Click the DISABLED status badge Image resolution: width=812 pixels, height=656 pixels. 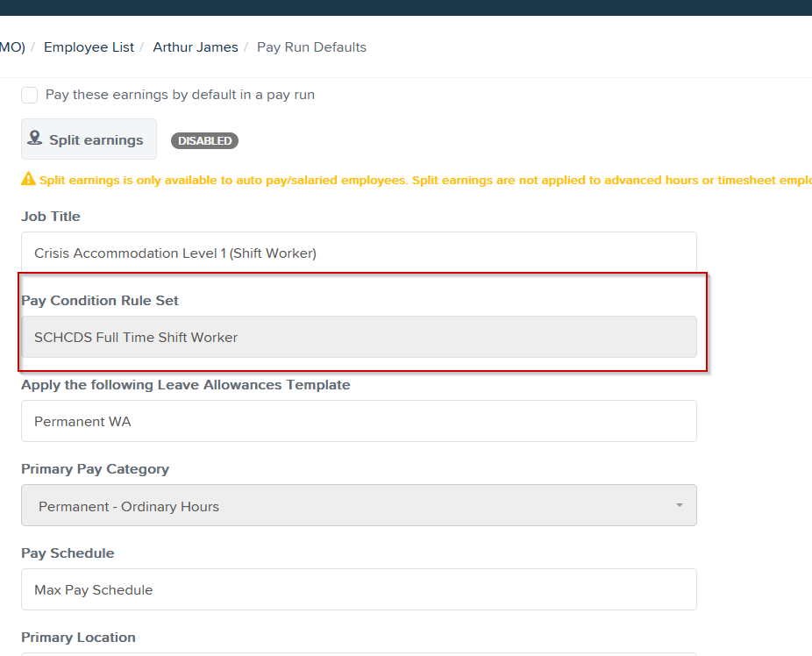(204, 140)
